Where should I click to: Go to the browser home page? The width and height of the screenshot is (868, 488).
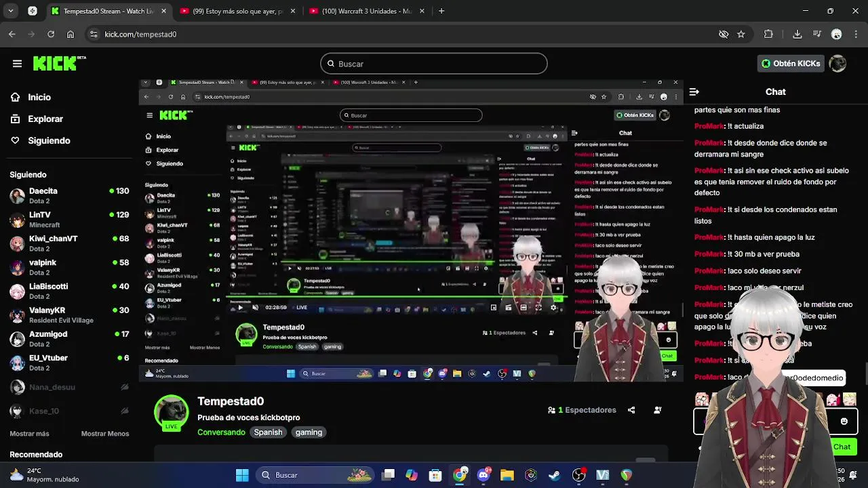(70, 34)
